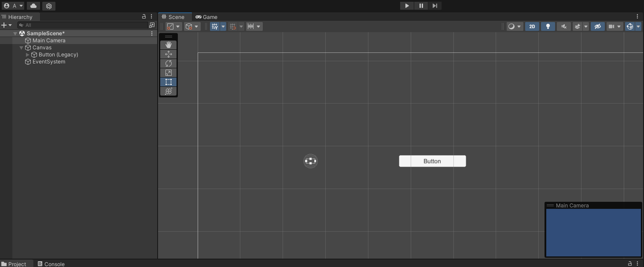This screenshot has height=267, width=644.
Task: Lock the Hierarchy panel
Action: click(144, 16)
